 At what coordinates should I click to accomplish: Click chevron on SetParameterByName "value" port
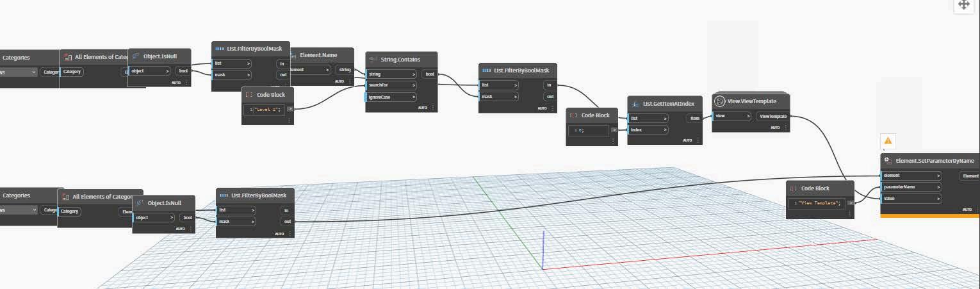[x=938, y=199]
